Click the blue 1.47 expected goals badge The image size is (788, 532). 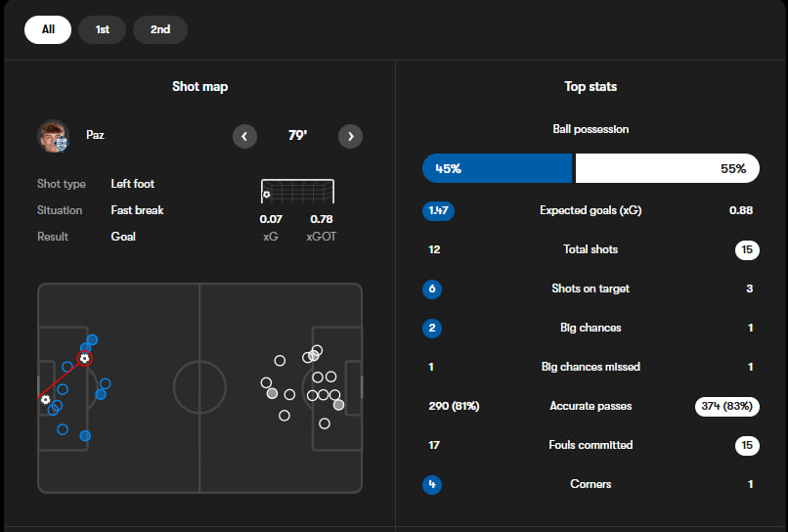438,210
